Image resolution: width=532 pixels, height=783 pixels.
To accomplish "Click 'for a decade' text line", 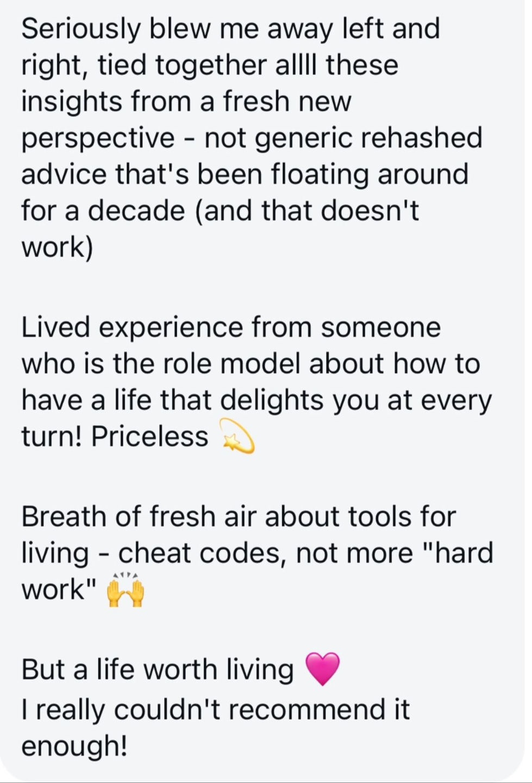I will [x=103, y=210].
